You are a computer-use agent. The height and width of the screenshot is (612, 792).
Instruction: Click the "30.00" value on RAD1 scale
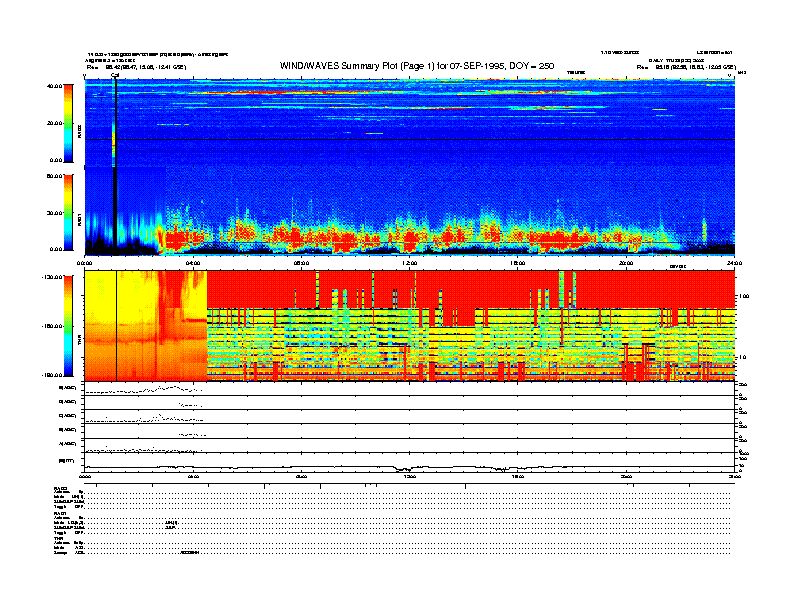point(54,213)
